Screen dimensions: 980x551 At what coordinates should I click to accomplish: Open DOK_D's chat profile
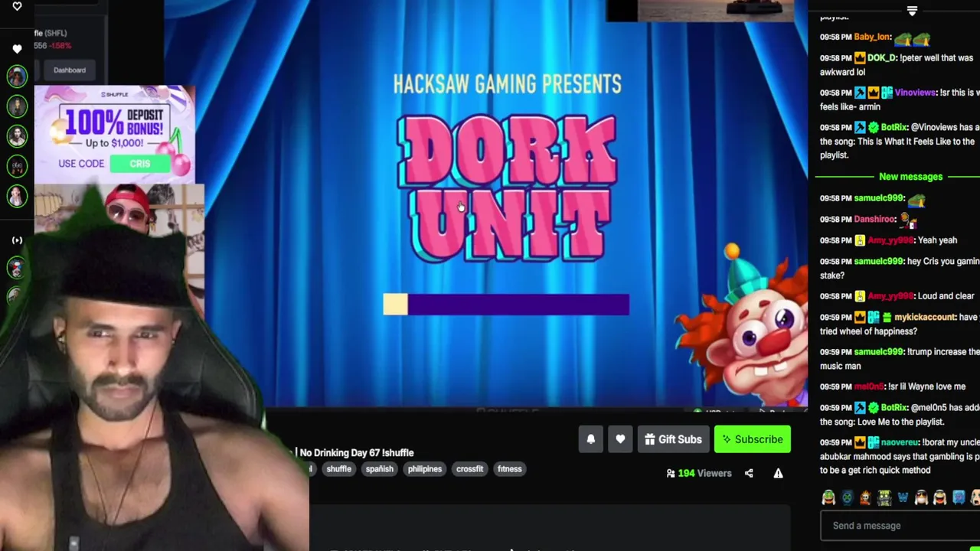[882, 58]
